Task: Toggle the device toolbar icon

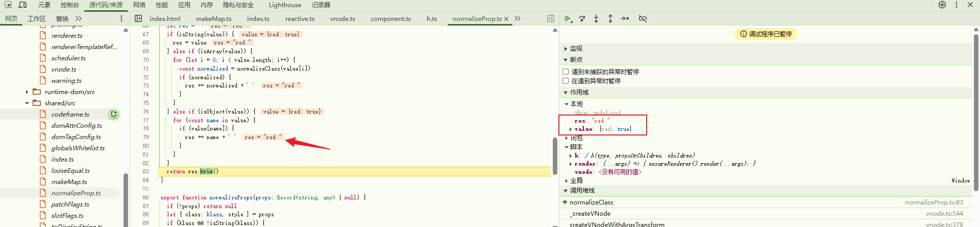Action: (x=22, y=5)
